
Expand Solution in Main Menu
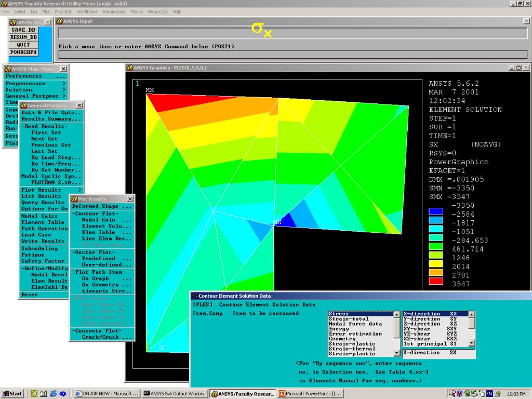click(x=36, y=89)
